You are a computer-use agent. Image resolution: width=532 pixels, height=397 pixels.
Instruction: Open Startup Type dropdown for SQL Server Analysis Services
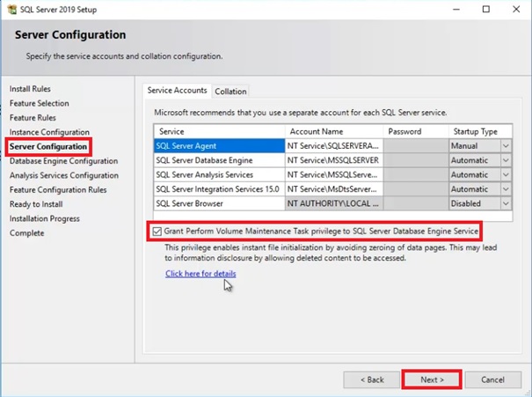(506, 174)
